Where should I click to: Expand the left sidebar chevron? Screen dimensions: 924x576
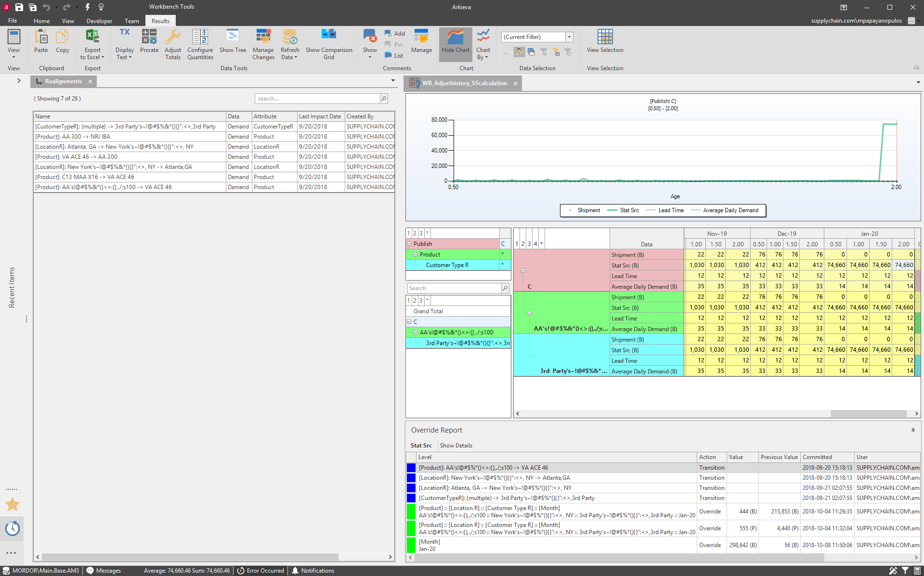click(x=19, y=81)
